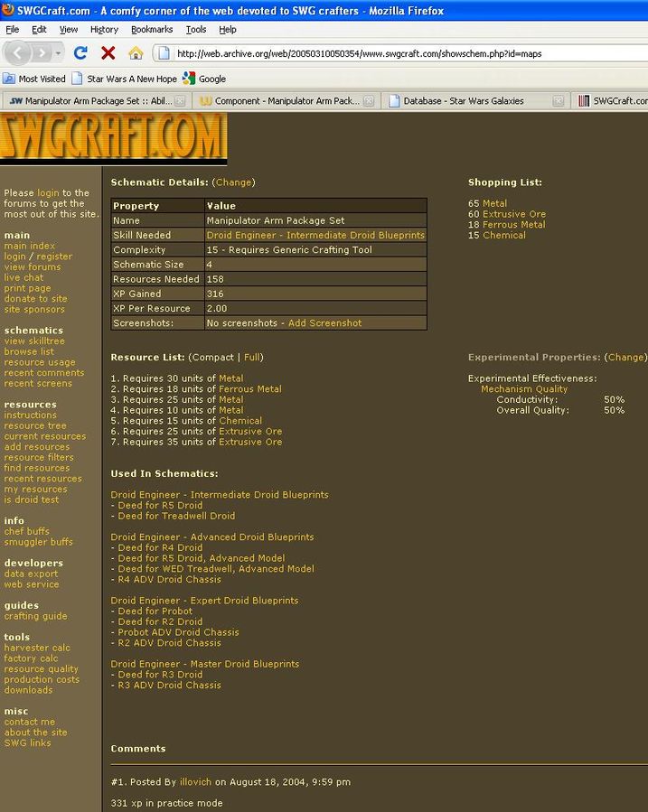Click the red Stop loading icon
Screen dimensions: 648x812
pyautogui.click(x=108, y=52)
